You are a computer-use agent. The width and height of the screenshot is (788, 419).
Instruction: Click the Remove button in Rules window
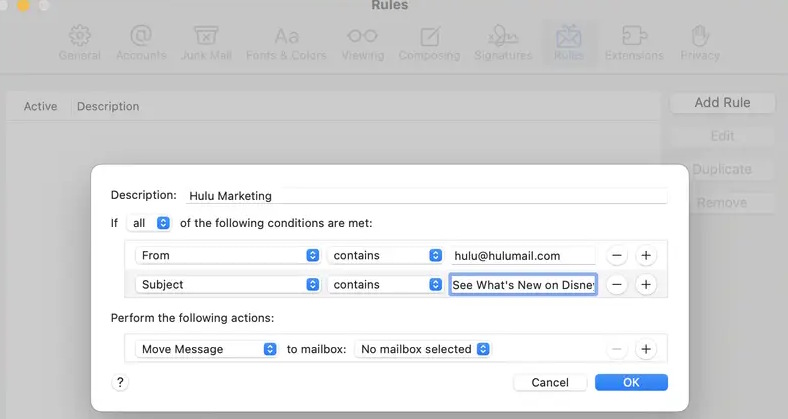pyautogui.click(x=722, y=203)
